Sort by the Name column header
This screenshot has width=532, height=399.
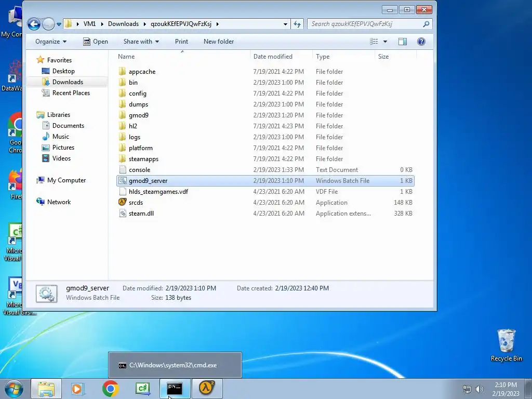[x=126, y=57]
